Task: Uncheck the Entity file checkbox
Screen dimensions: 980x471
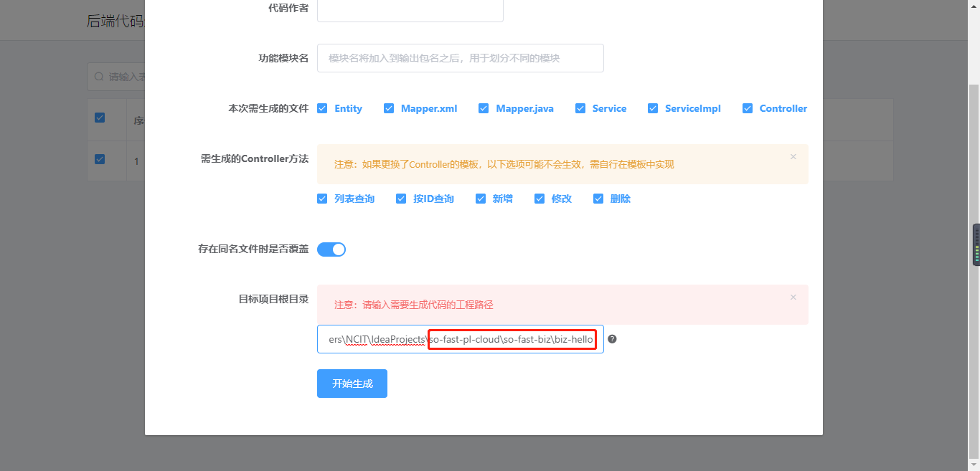Action: click(x=322, y=108)
